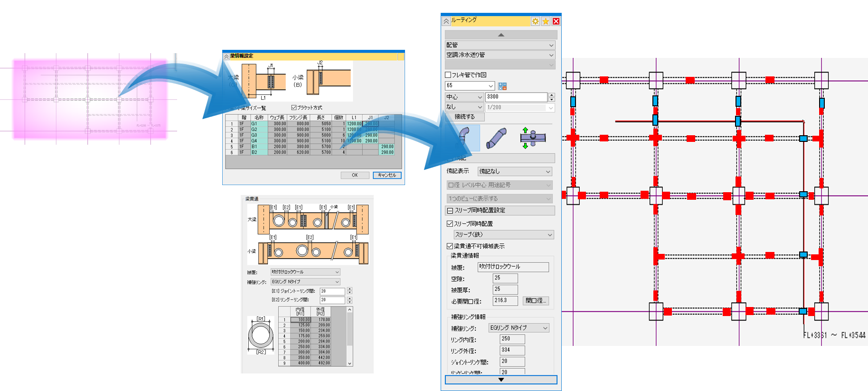Click キャンセル in the 梁情報設定 dialog

coord(387,175)
